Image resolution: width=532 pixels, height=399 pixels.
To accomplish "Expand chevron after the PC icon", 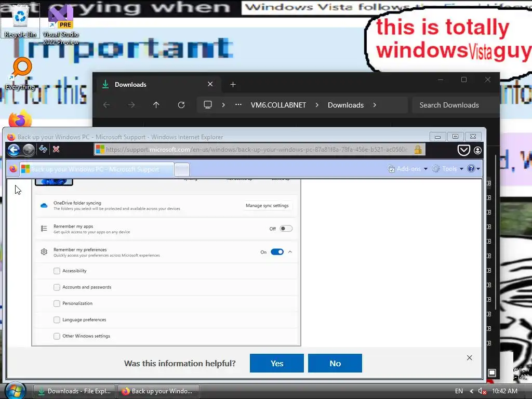I will click(223, 105).
